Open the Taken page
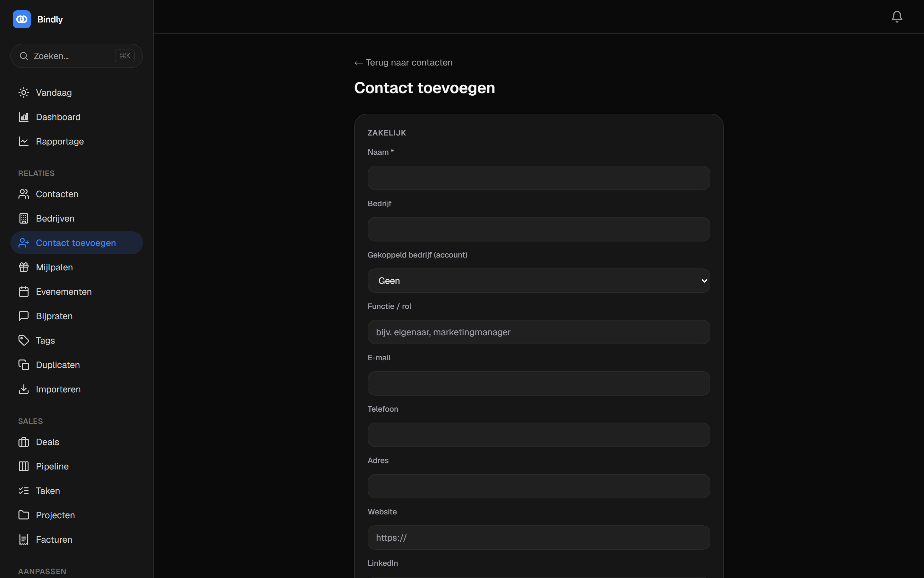This screenshot has width=924, height=578. click(77, 491)
